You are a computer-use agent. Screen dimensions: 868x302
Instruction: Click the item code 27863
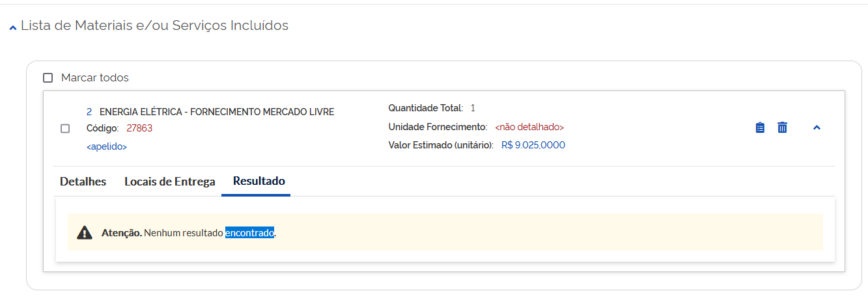[139, 128]
